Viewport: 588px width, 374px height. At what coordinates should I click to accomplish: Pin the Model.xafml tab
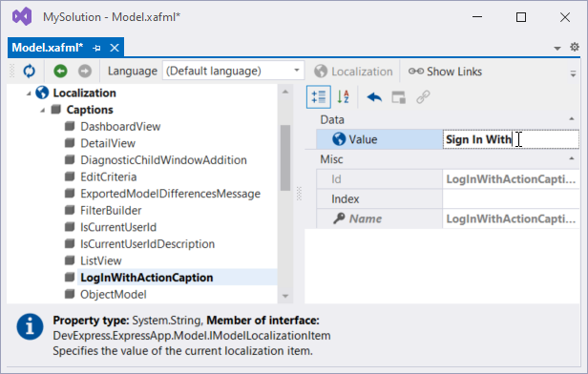[96, 48]
